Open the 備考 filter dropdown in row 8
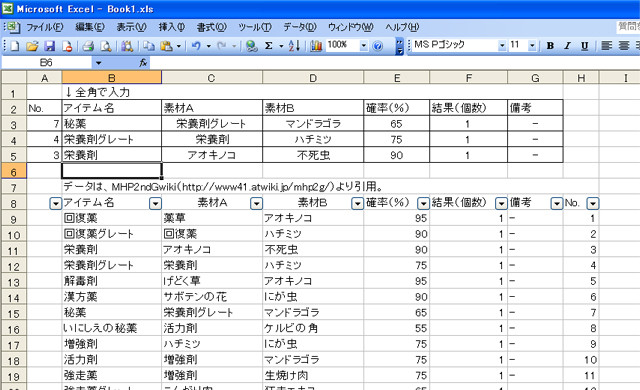Screen dimensions: 640x390 pos(557,203)
